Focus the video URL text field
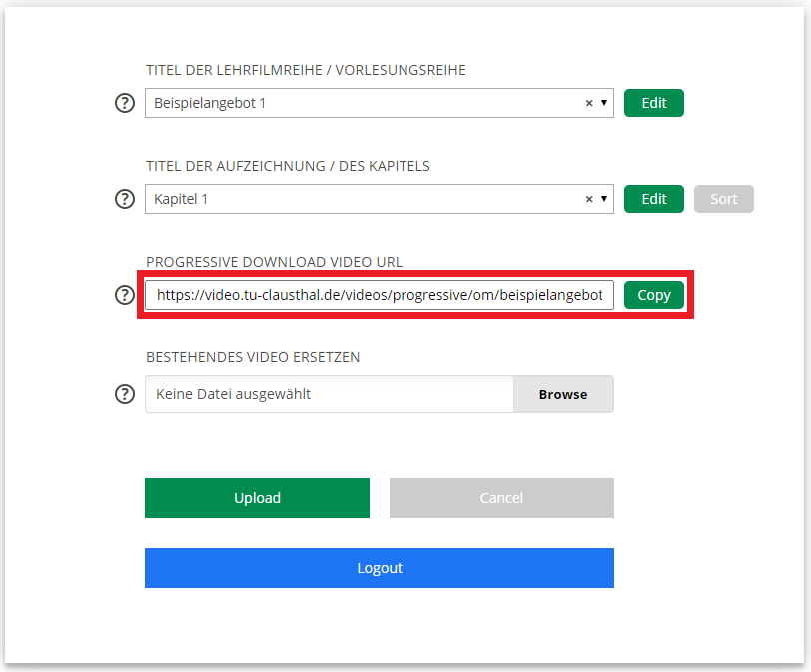Screen dimensions: 811x672 (380, 295)
